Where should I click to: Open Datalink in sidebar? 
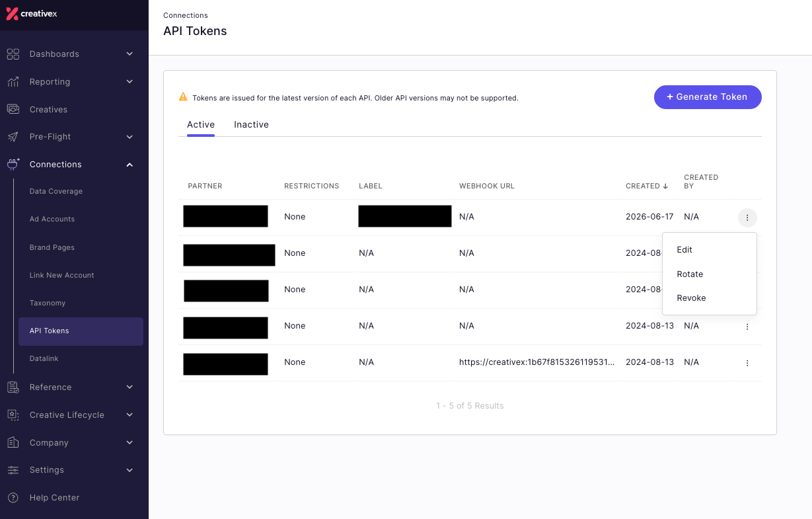coord(44,359)
